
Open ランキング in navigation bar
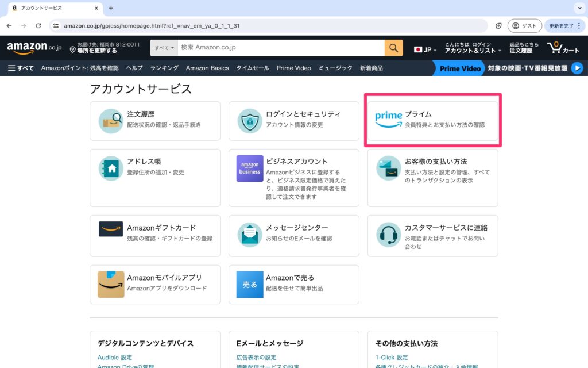point(164,68)
